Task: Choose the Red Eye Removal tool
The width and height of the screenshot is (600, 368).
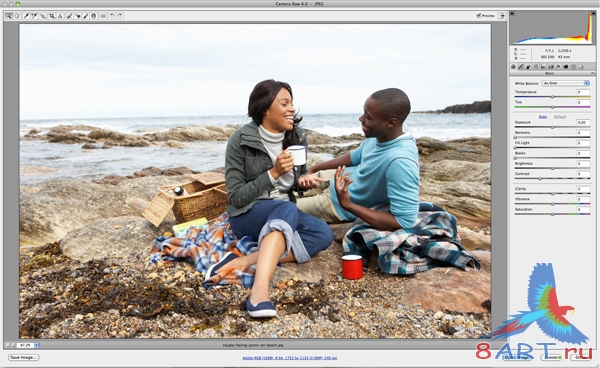Action: pyautogui.click(x=78, y=16)
